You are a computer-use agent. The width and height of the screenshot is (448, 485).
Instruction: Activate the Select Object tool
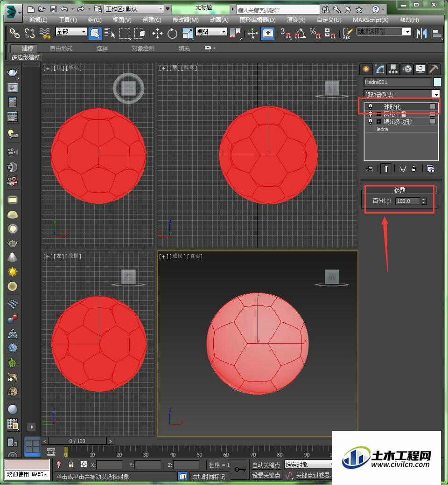click(95, 33)
